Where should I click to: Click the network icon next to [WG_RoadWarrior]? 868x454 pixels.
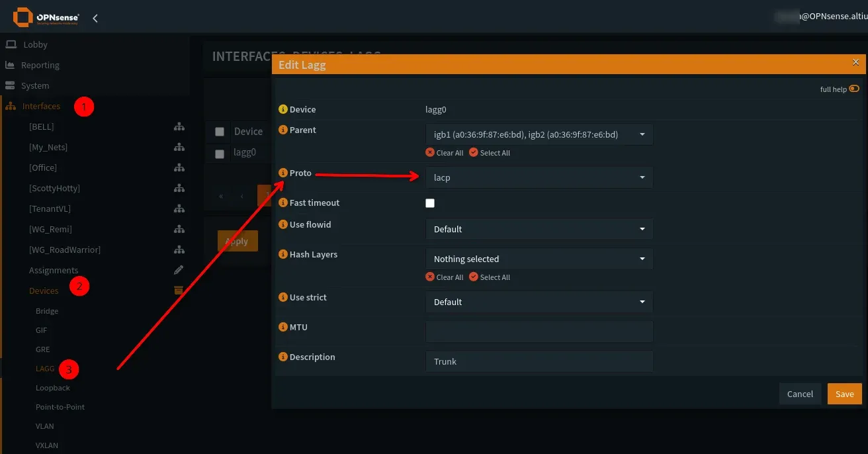tap(179, 250)
